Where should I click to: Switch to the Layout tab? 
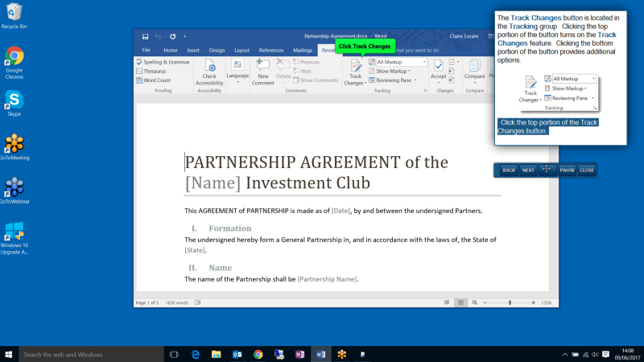click(x=242, y=50)
